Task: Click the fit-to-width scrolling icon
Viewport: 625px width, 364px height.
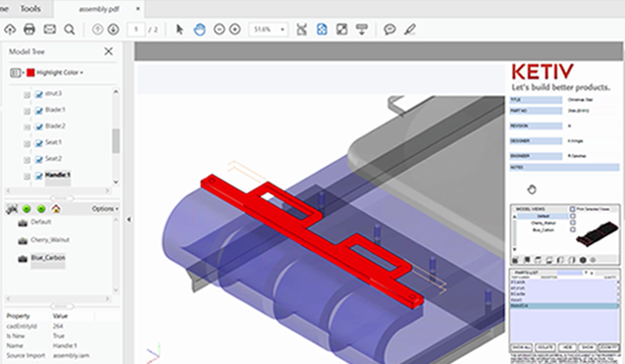Action: pyautogui.click(x=302, y=29)
